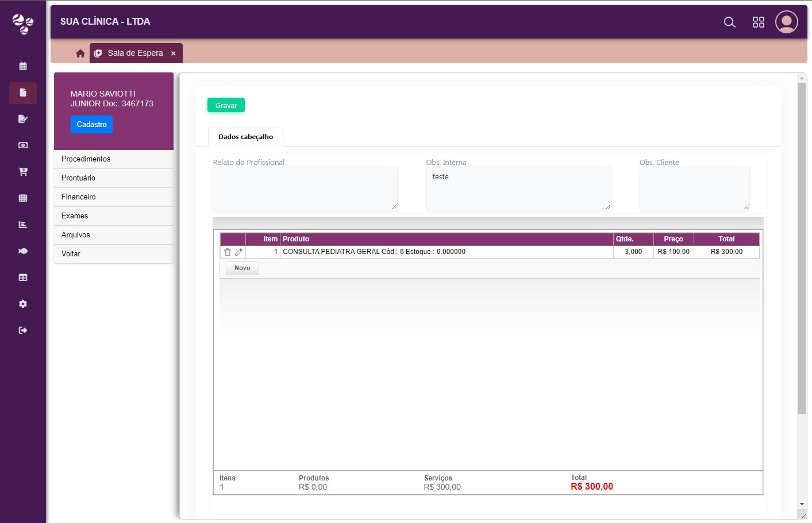Open Procedimentos menu item
Image resolution: width=812 pixels, height=523 pixels.
(x=114, y=159)
